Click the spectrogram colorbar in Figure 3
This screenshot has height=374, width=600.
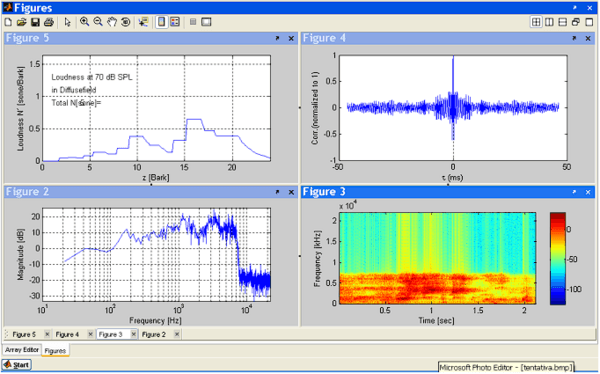(x=558, y=258)
